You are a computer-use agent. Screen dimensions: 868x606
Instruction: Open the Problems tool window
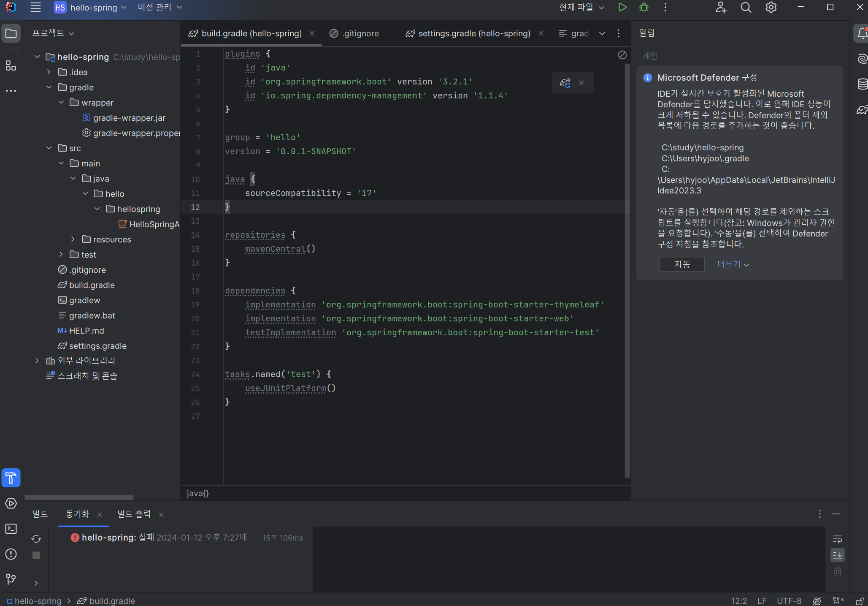pos(11,554)
